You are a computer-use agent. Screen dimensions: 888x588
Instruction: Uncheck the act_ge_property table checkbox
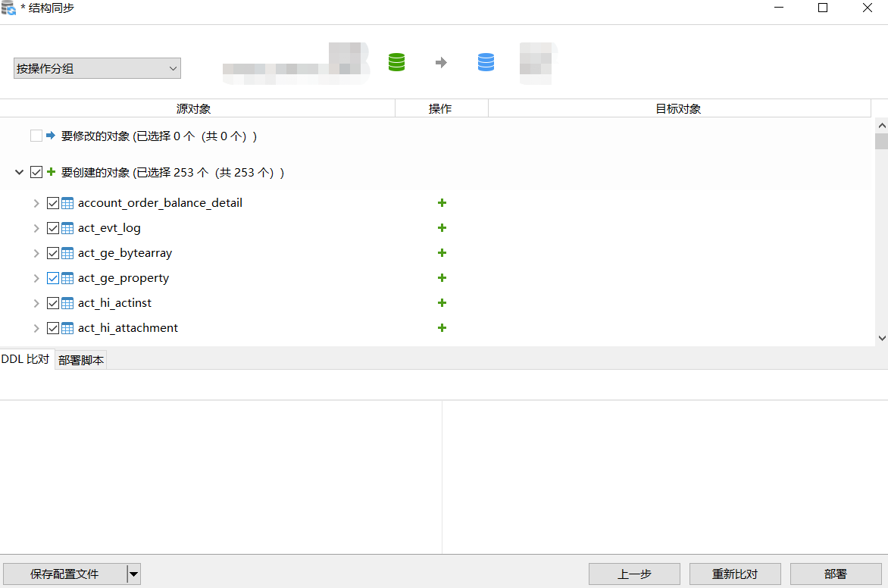pos(53,278)
